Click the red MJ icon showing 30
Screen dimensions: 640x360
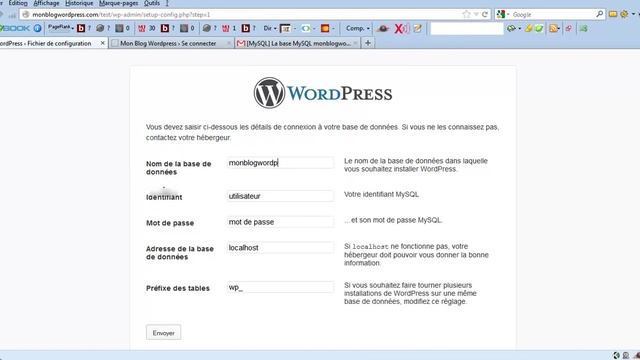[142, 28]
